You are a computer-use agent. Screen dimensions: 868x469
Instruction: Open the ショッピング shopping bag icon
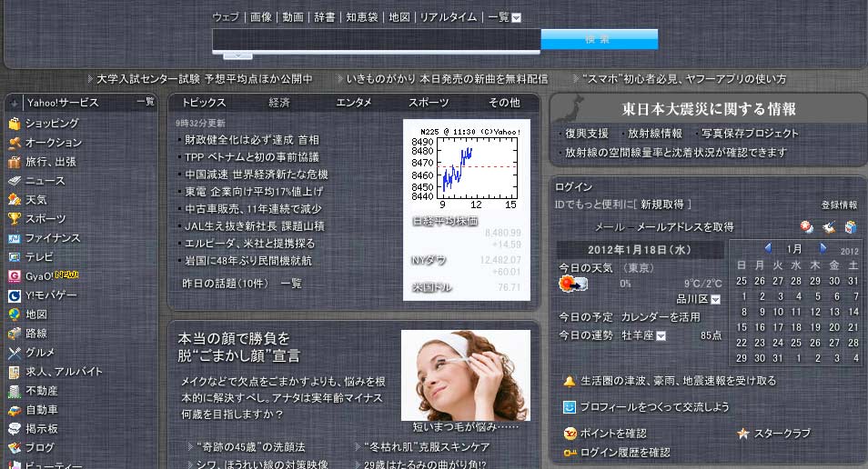tap(14, 124)
